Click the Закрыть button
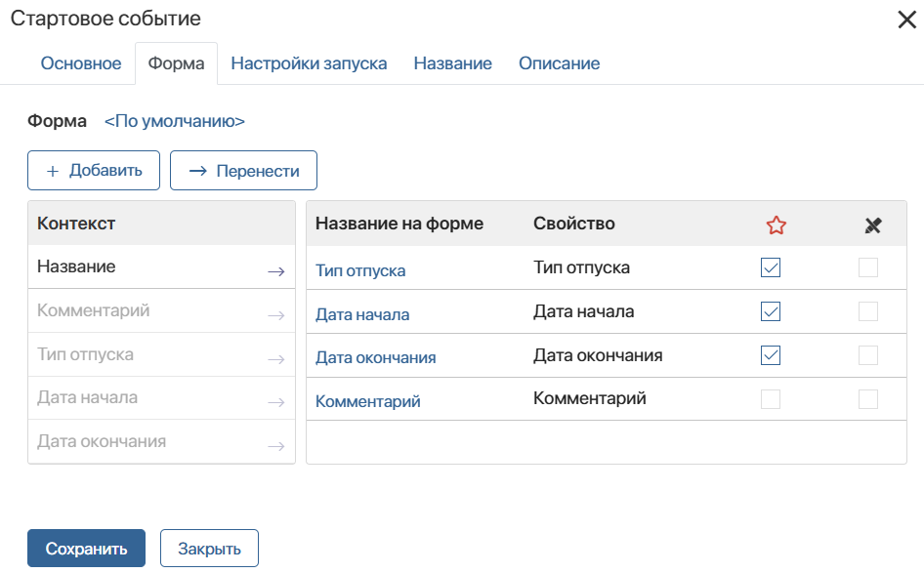This screenshot has height=573, width=924. pos(209,549)
